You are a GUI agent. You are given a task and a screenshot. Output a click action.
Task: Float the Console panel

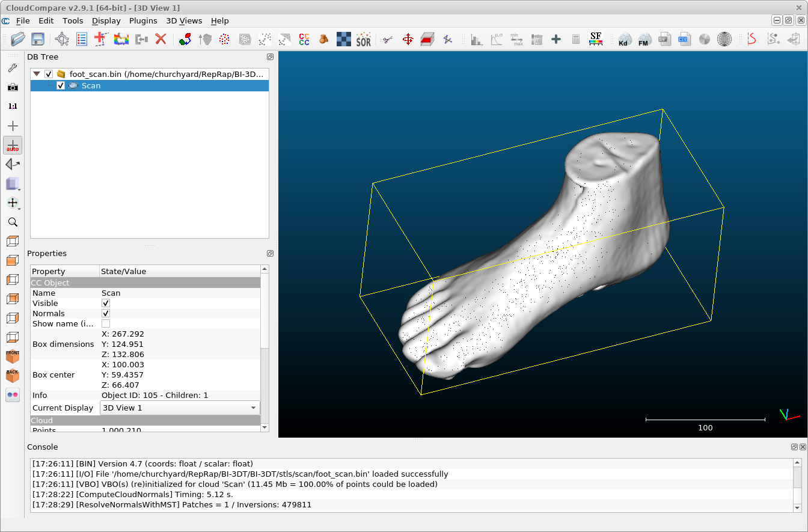point(794,447)
